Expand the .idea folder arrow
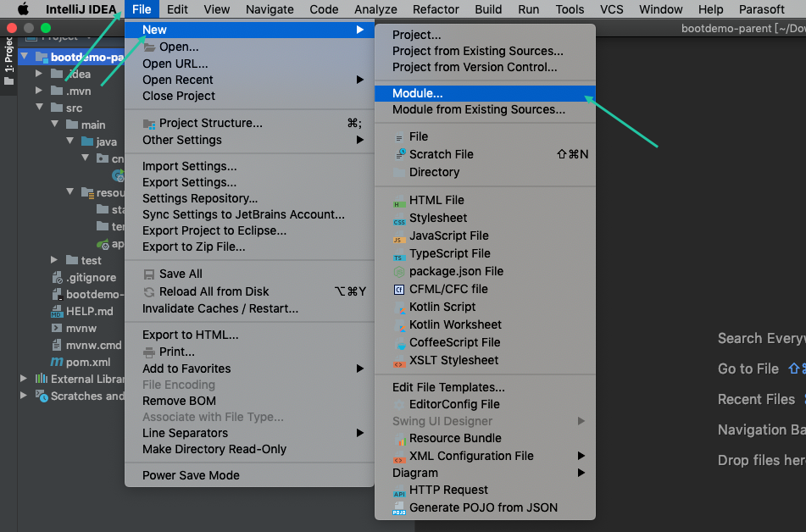The height and width of the screenshot is (532, 806). (x=39, y=74)
